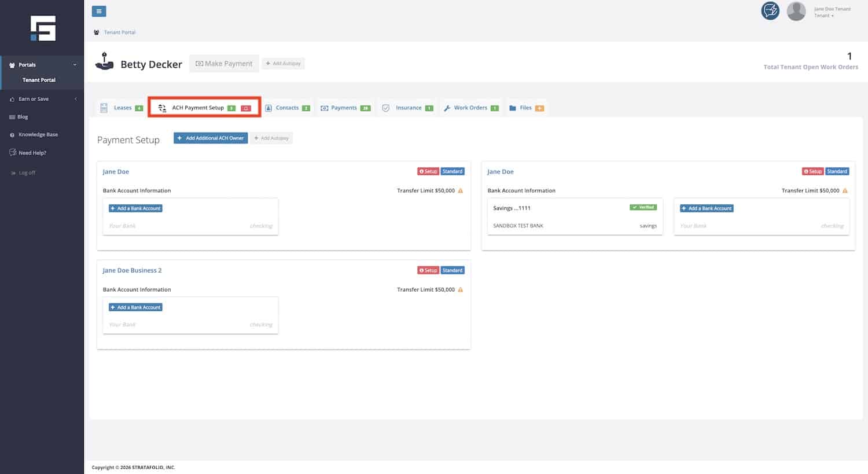Click the Work Orders wrench icon
The height and width of the screenshot is (474, 868).
[x=447, y=108]
